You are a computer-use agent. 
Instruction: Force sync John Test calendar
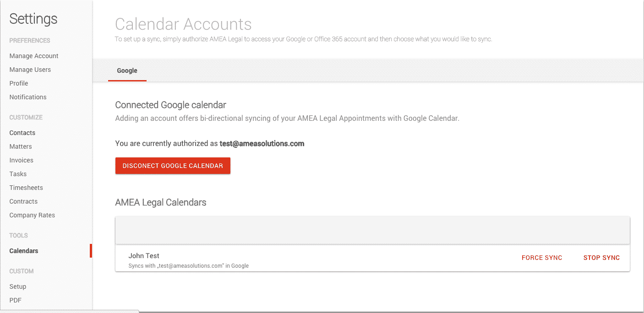pos(542,258)
